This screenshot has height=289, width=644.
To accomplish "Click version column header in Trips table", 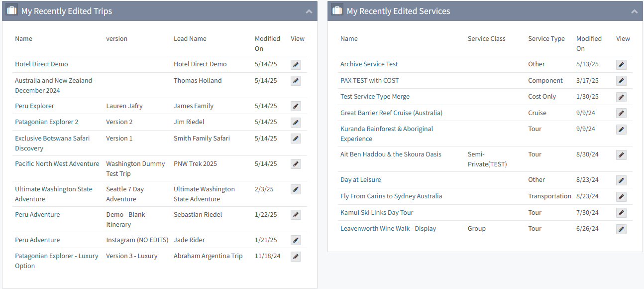I will pos(116,39).
